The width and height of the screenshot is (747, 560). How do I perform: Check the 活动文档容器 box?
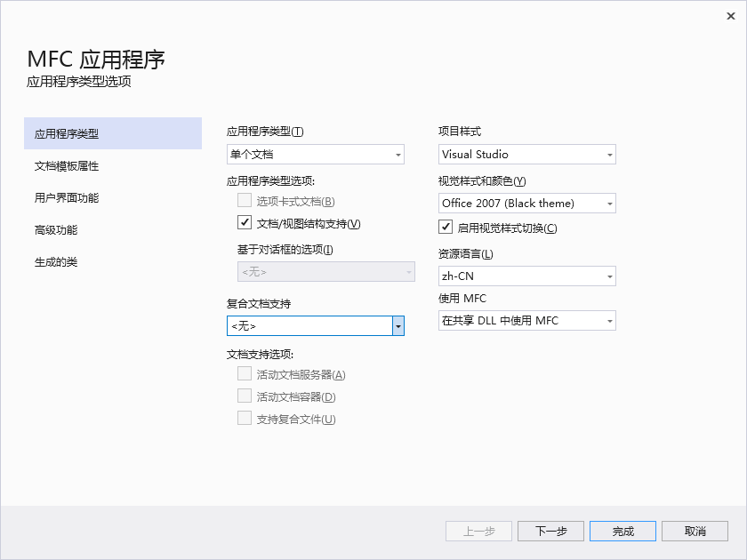pyautogui.click(x=245, y=396)
